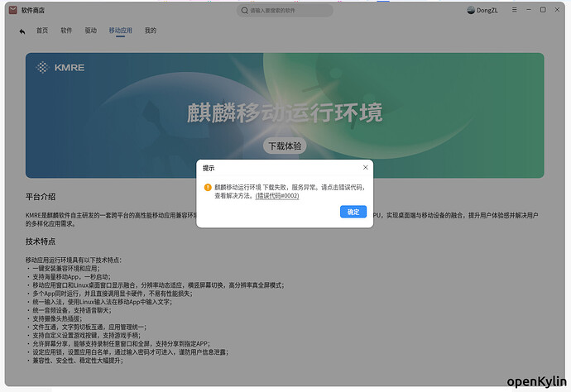
Task: Click the KMRE logo on banner
Action: (60, 67)
